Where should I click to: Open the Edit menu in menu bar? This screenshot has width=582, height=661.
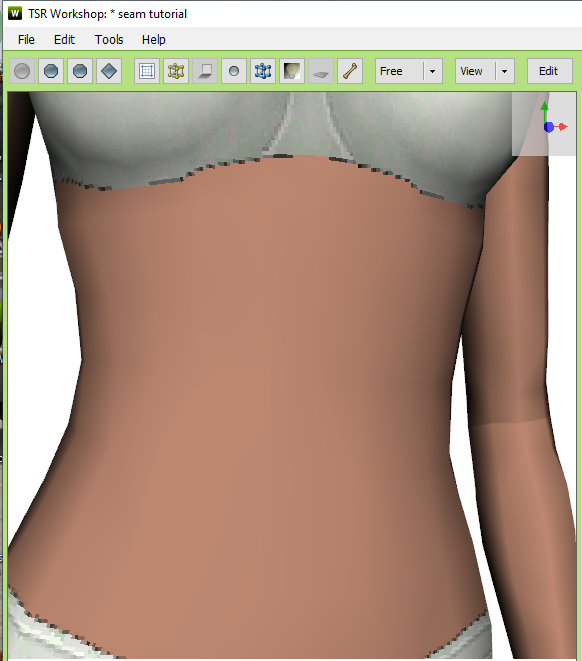[x=64, y=40]
